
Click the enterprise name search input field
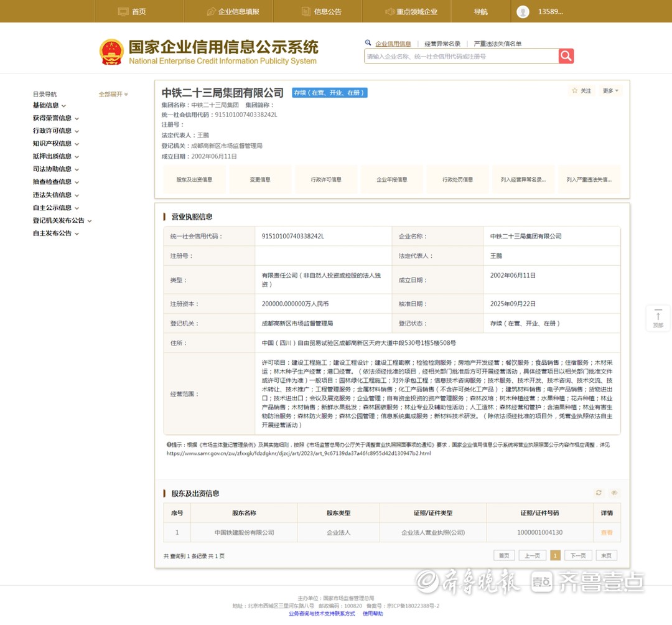coord(462,56)
